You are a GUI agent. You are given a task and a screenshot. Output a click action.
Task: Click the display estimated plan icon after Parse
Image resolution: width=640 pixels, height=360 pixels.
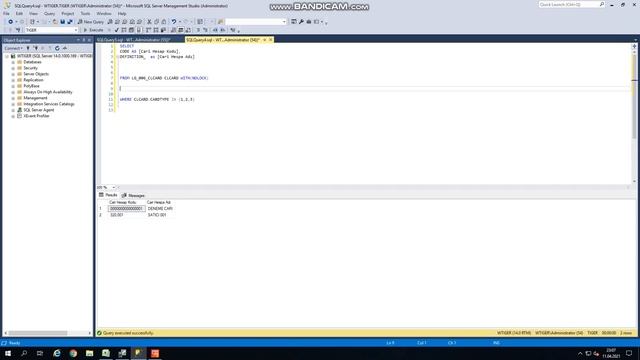tap(124, 30)
